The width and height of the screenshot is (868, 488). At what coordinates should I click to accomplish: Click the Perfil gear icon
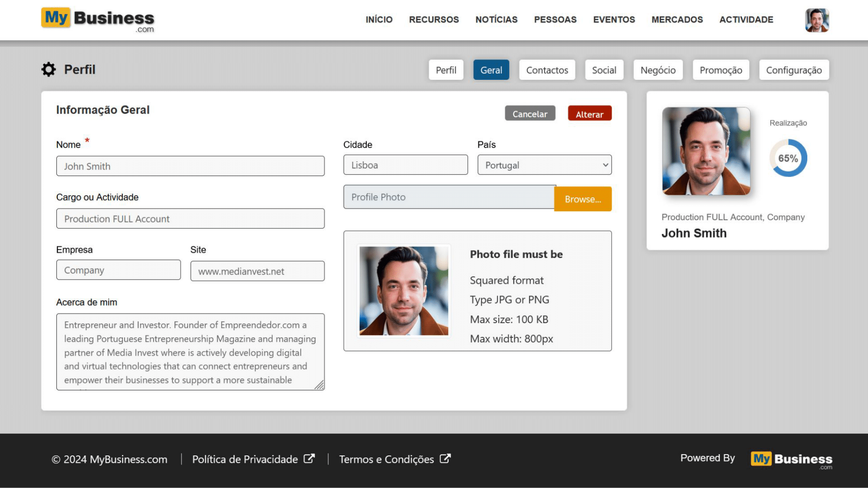coord(49,69)
